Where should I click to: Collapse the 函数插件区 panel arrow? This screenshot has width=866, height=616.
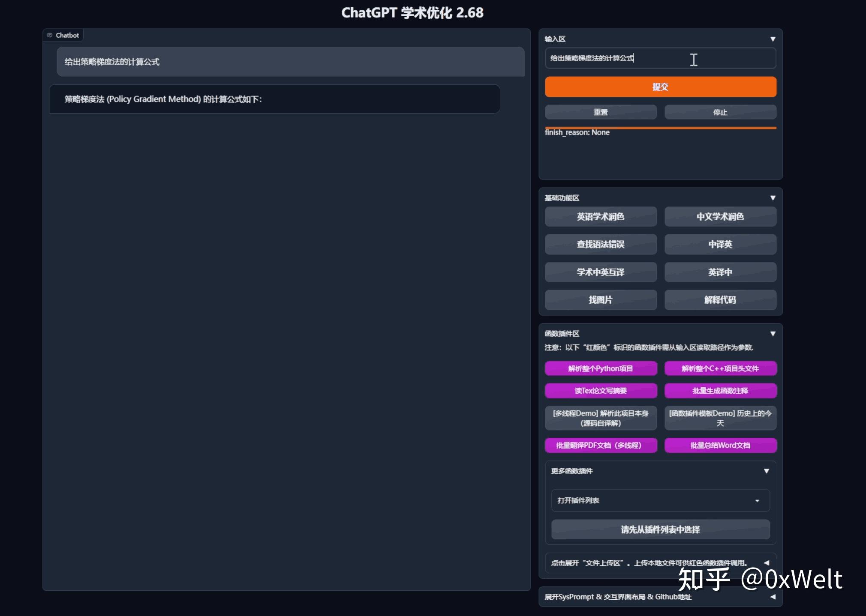[x=773, y=334]
